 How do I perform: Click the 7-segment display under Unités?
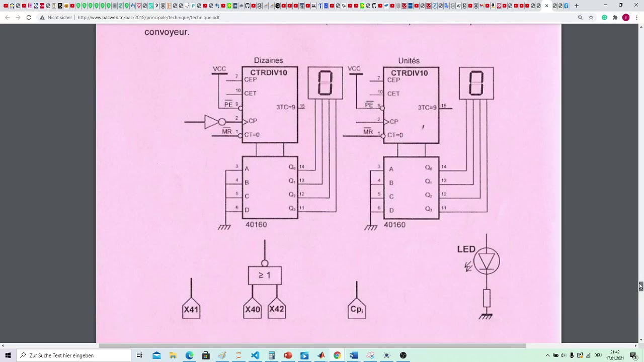[476, 83]
